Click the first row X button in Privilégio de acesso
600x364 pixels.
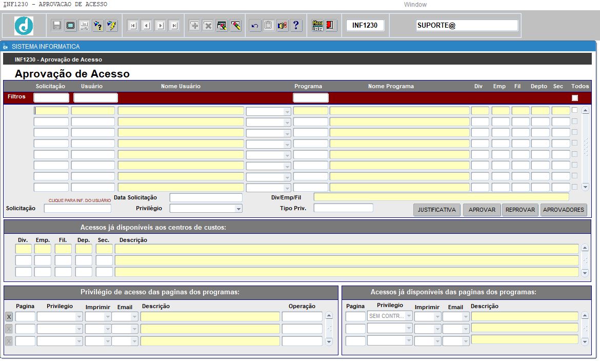pos(9,317)
